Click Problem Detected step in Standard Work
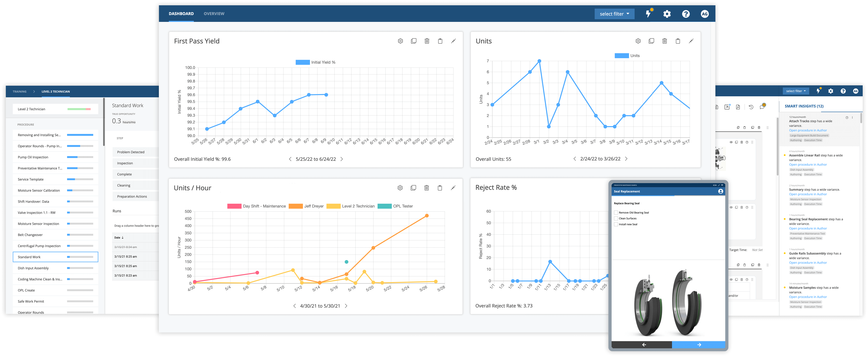Image resolution: width=868 pixels, height=357 pixels. tap(136, 152)
